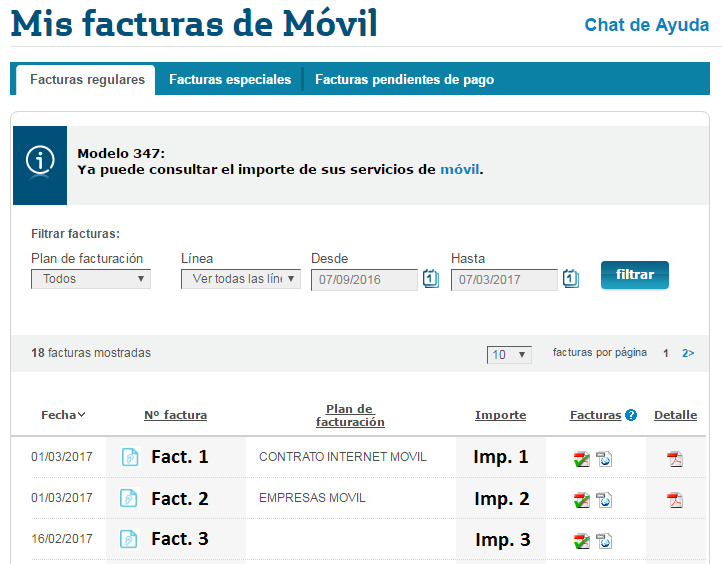Expand the Línea dropdown

coord(241,279)
